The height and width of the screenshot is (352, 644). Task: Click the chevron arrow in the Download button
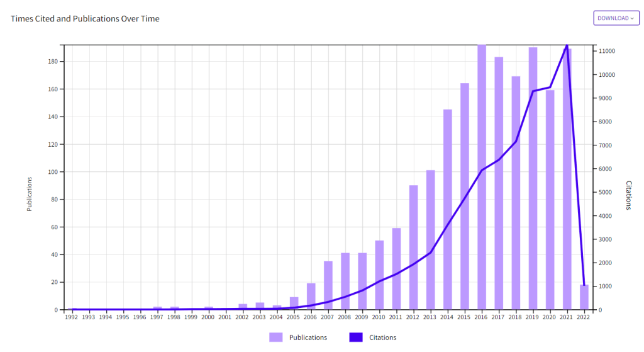click(632, 18)
